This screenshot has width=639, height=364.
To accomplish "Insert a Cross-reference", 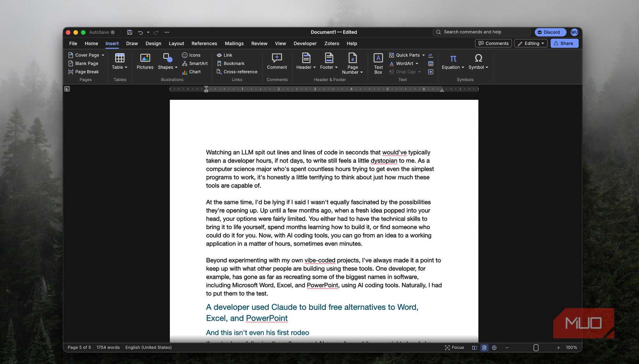I will (237, 72).
